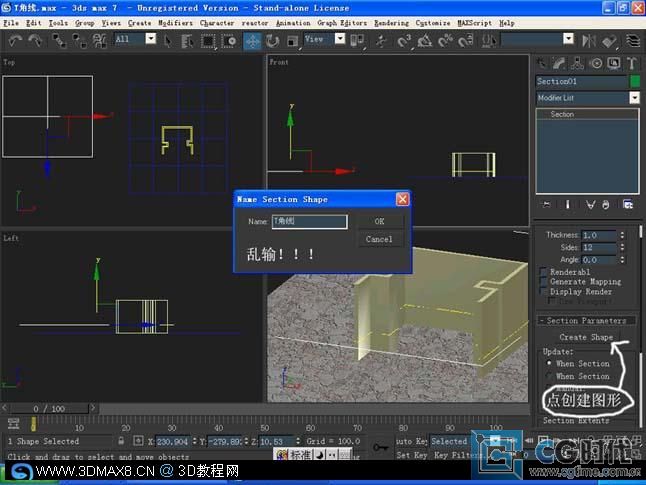Toggle the 3D Snaps button

404,40
